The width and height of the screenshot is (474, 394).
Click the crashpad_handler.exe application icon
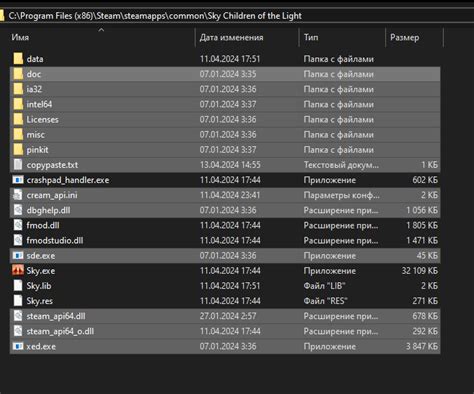pos(18,180)
